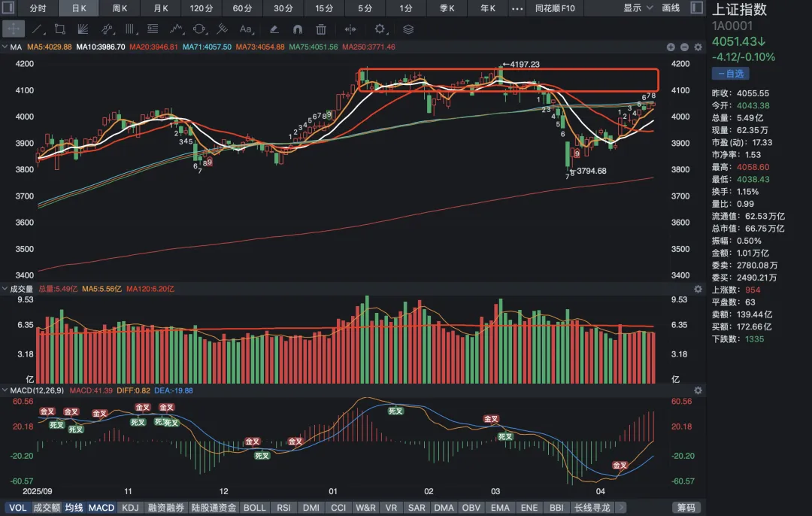Collapse the MACD panel chevron
Viewport: 812px width, 516px height.
coord(5,390)
